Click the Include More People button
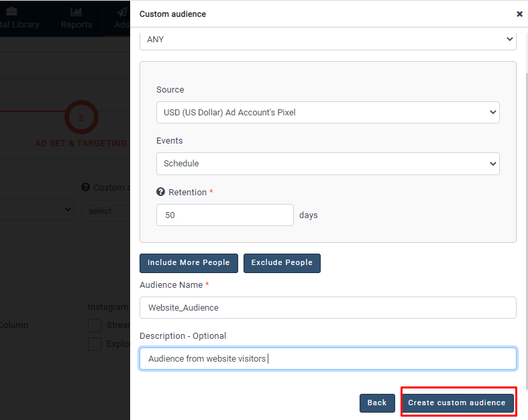The width and height of the screenshot is (528, 420). [189, 263]
